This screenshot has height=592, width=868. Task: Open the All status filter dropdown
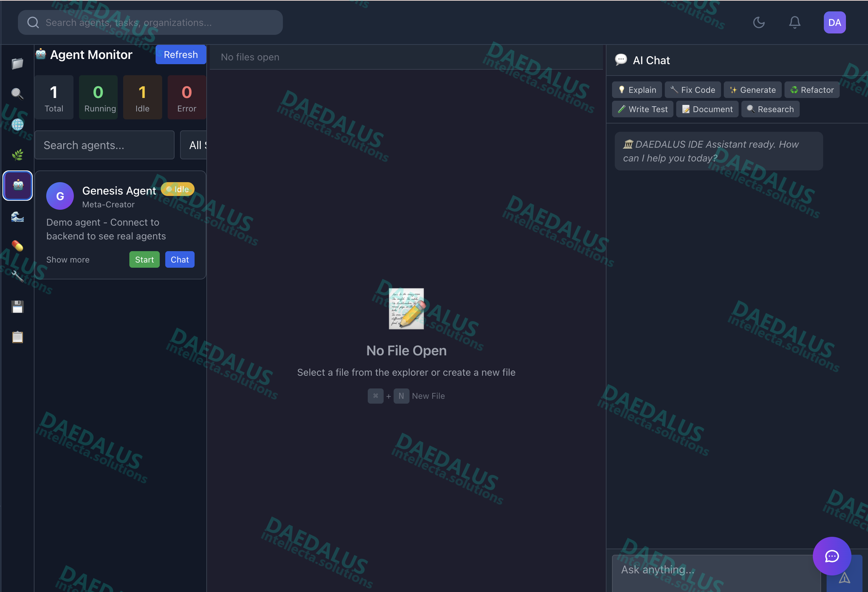[x=194, y=145]
